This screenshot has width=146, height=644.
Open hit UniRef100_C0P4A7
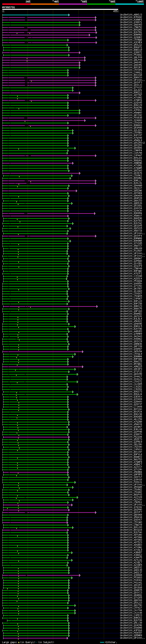131,156
